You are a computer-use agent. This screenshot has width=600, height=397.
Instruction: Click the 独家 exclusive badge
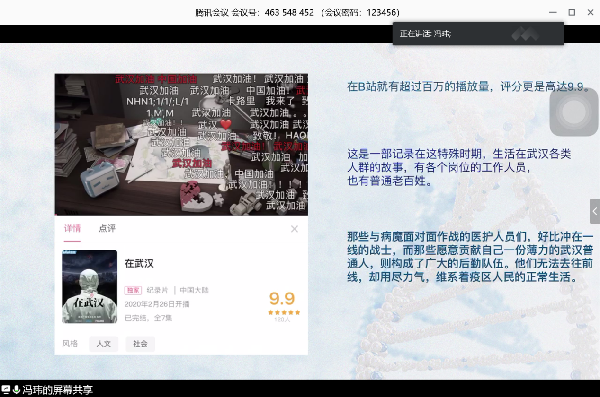pyautogui.click(x=133, y=290)
